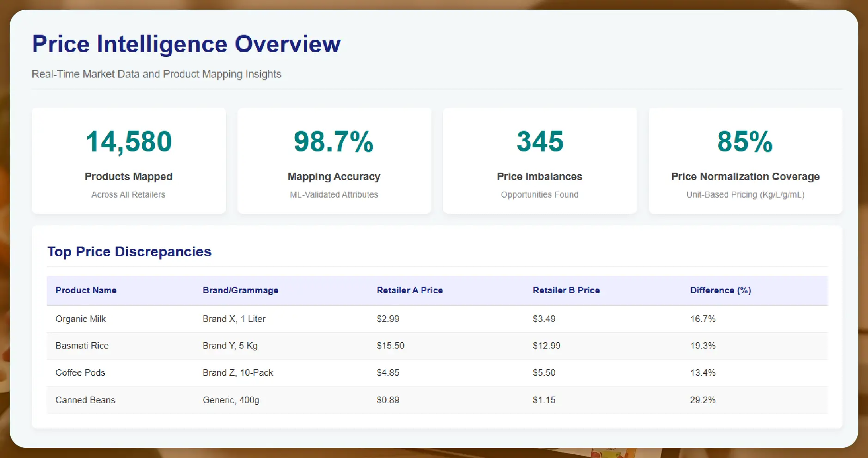Sort by the Difference (%) column
Screen dimensions: 868x458
click(720, 290)
